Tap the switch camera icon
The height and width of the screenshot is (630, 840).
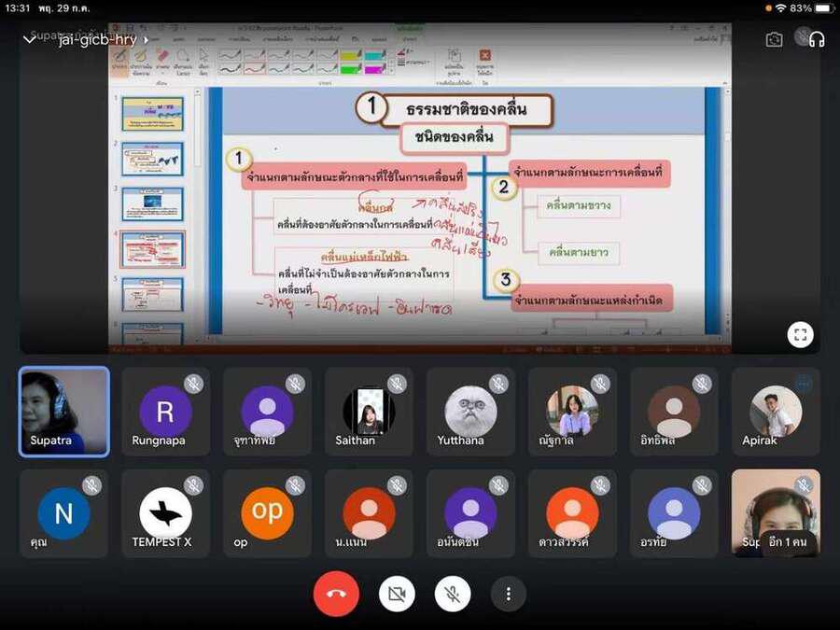pyautogui.click(x=774, y=39)
